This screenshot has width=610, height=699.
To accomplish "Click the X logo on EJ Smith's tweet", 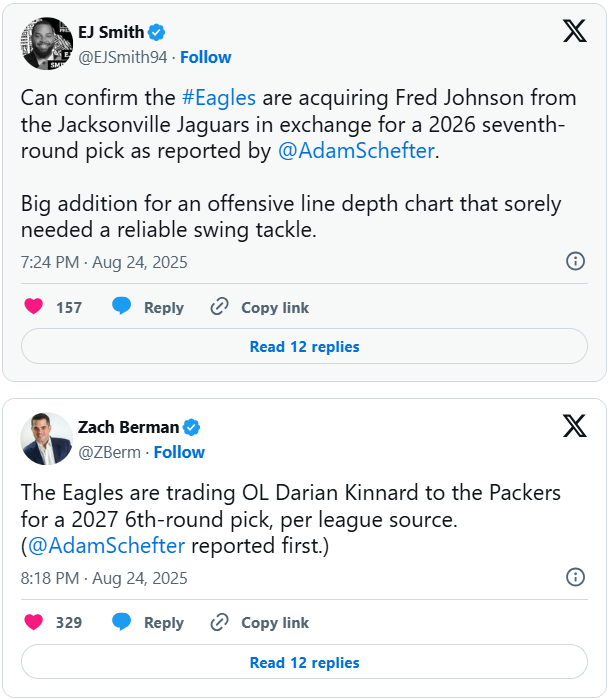I will [575, 31].
